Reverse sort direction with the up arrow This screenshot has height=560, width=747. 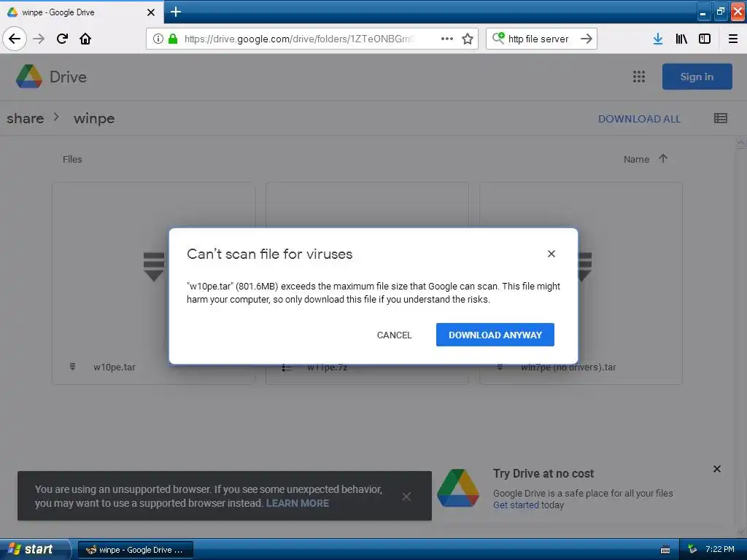click(x=663, y=158)
